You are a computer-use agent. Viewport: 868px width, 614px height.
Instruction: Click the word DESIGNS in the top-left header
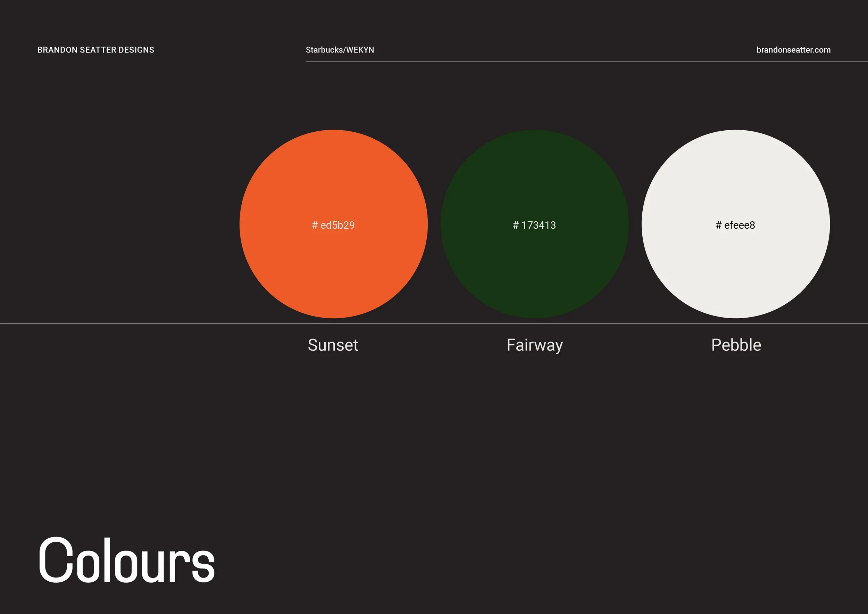[x=136, y=50]
